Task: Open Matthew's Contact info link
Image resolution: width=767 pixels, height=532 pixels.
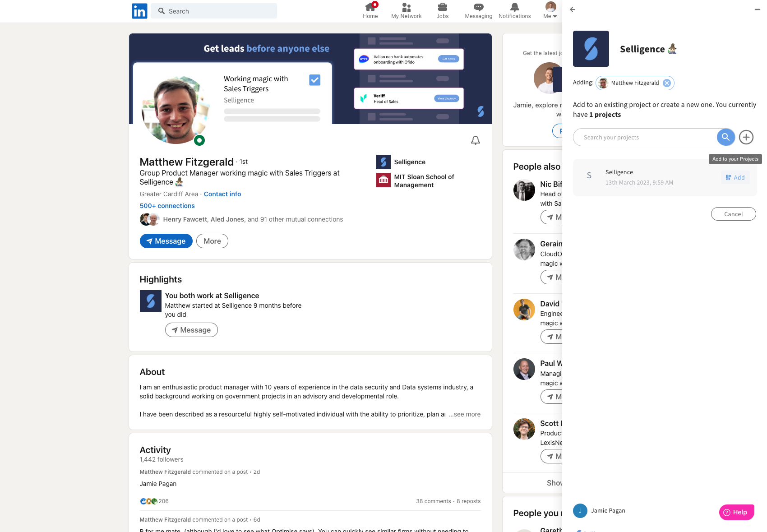Action: [222, 194]
